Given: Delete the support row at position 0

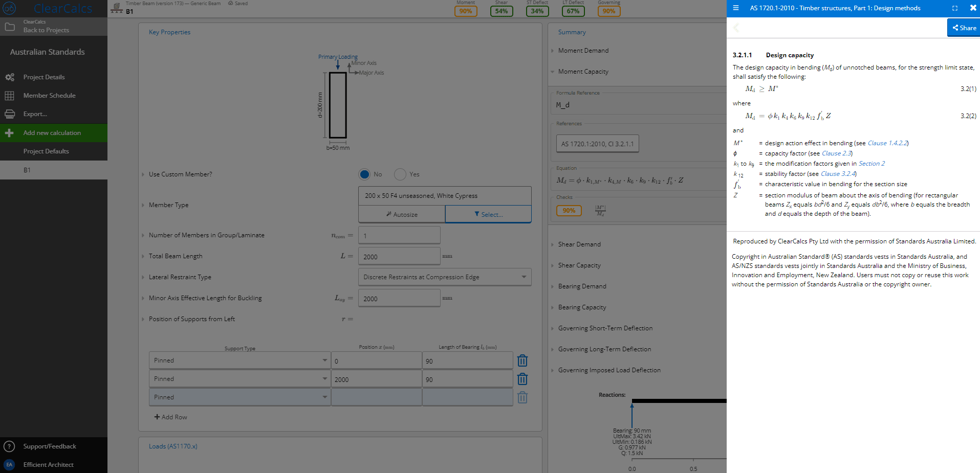Looking at the screenshot, I should (522, 361).
